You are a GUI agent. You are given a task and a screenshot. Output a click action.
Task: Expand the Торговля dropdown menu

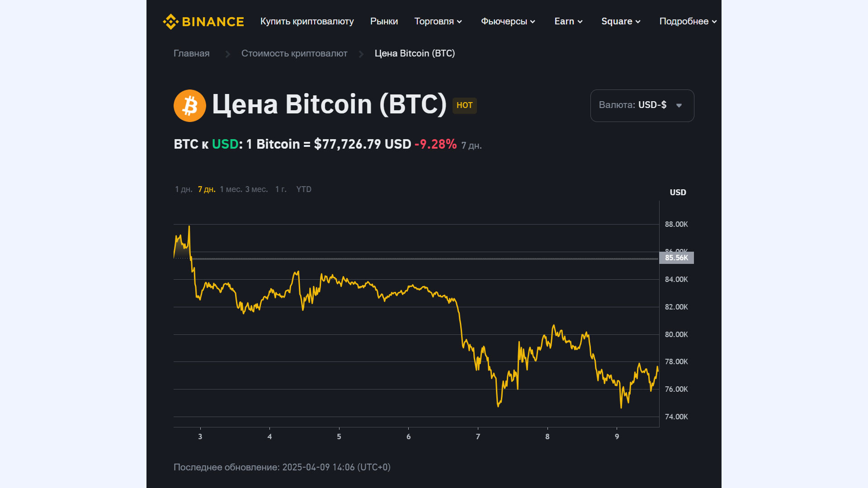coord(438,21)
